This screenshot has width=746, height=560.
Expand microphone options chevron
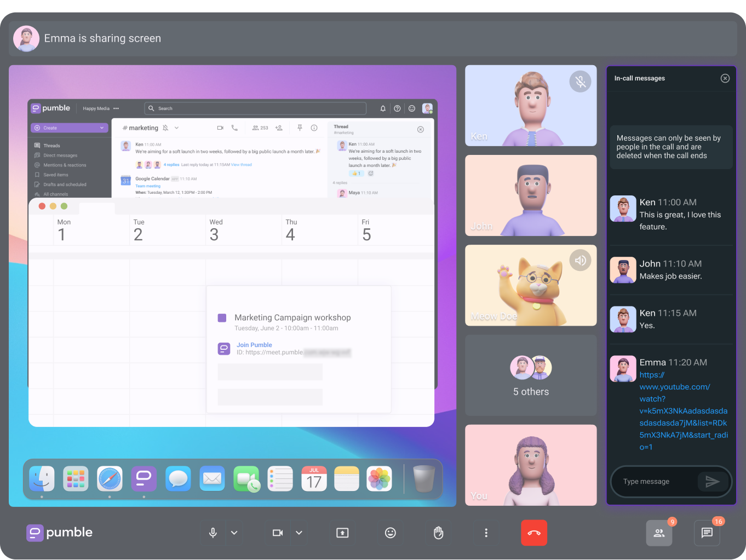click(234, 533)
